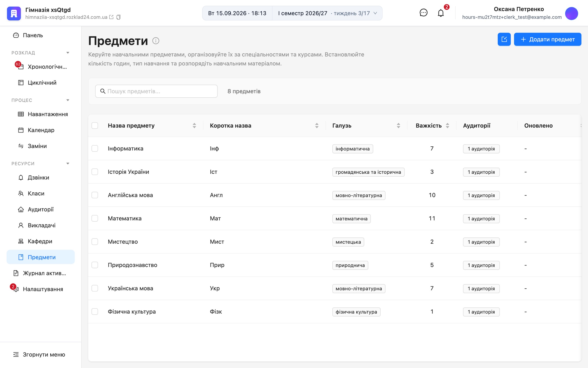588x368 pixels.
Task: Click the export icon button beside Додати предмет
Action: (x=504, y=39)
